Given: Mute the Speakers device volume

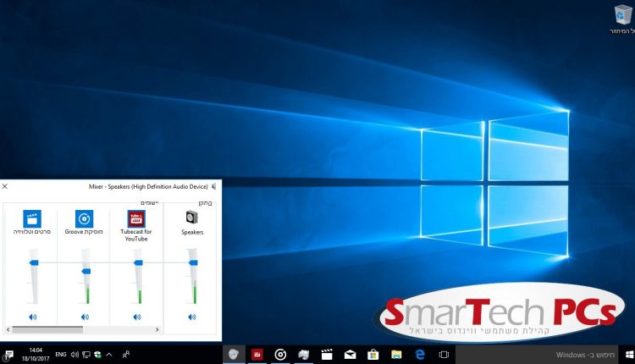Looking at the screenshot, I should (192, 317).
